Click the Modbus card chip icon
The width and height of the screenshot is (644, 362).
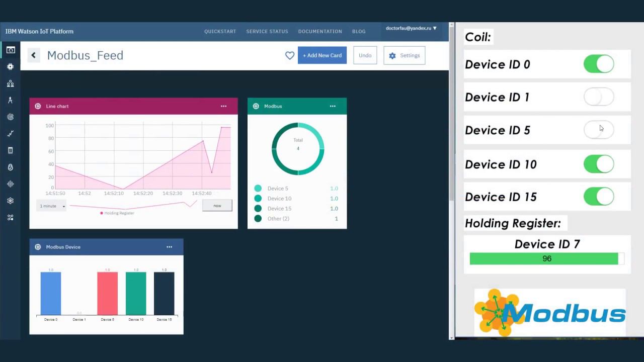click(256, 106)
